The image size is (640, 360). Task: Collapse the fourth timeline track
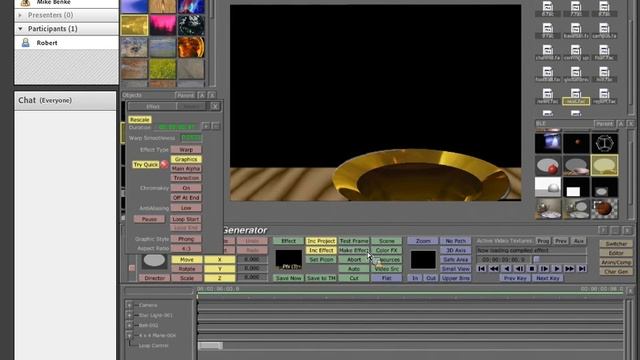click(129, 336)
